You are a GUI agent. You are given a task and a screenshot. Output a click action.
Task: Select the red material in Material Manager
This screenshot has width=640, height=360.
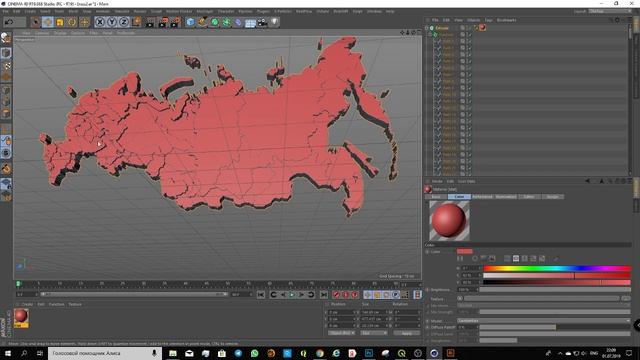click(x=21, y=318)
